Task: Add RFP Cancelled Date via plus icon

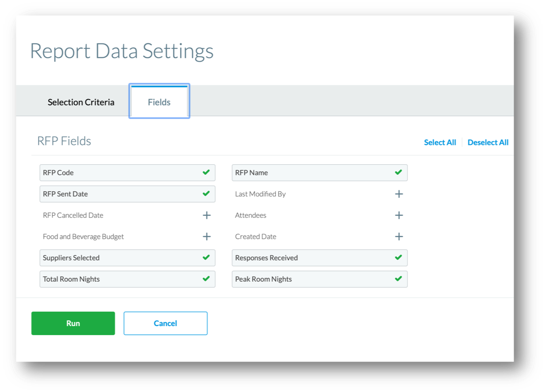Action: click(x=207, y=215)
